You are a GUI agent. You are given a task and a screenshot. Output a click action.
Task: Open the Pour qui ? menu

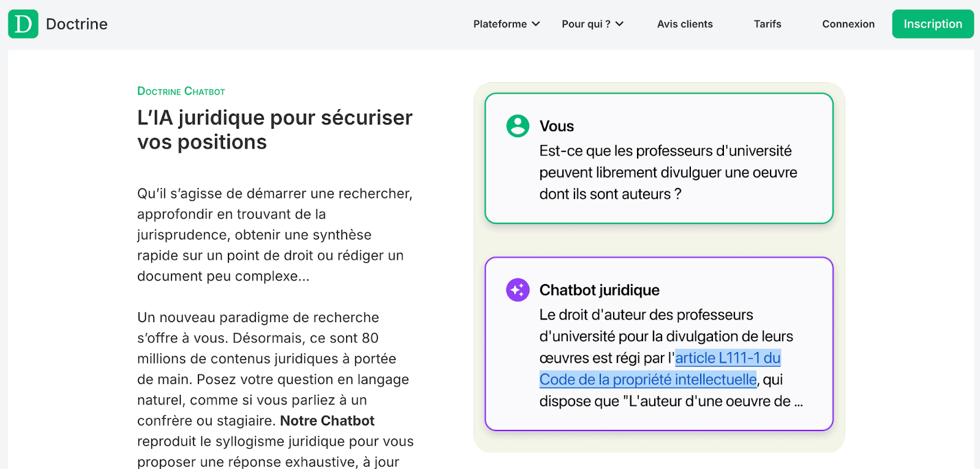click(592, 24)
